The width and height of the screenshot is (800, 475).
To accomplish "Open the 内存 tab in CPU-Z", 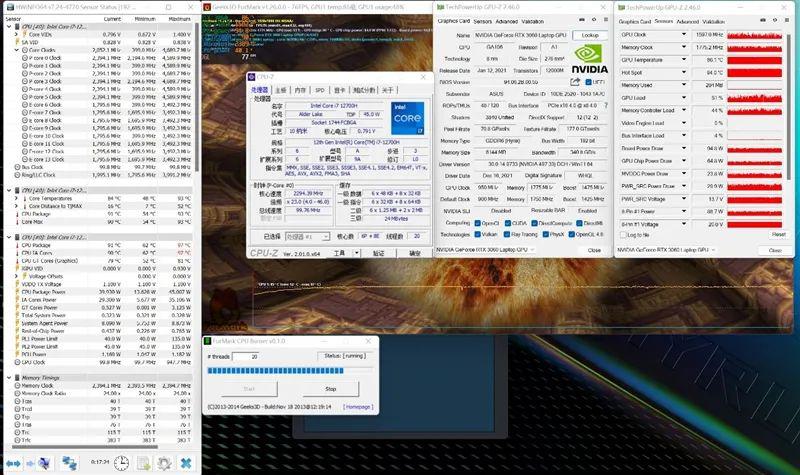I will [x=300, y=90].
